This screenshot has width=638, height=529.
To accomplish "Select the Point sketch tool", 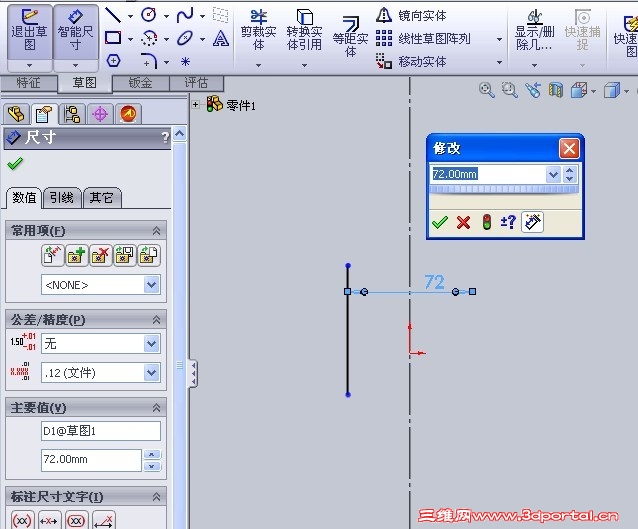I will click(x=185, y=61).
